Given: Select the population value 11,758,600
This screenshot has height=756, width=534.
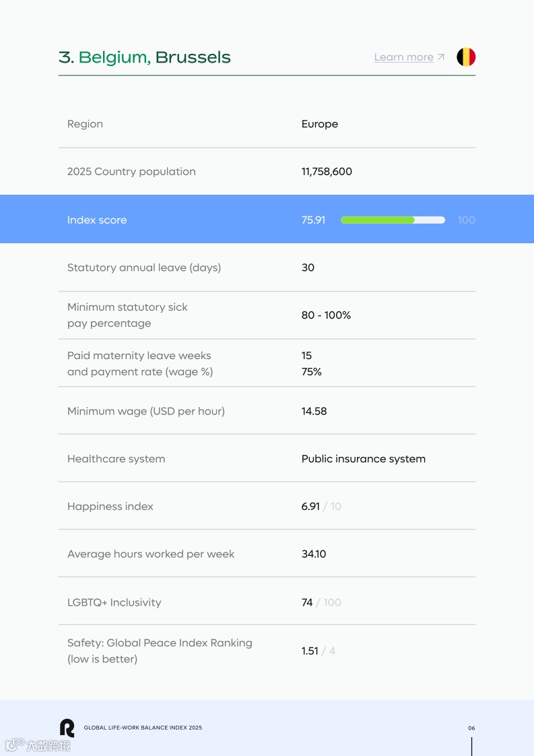Looking at the screenshot, I should 327,172.
